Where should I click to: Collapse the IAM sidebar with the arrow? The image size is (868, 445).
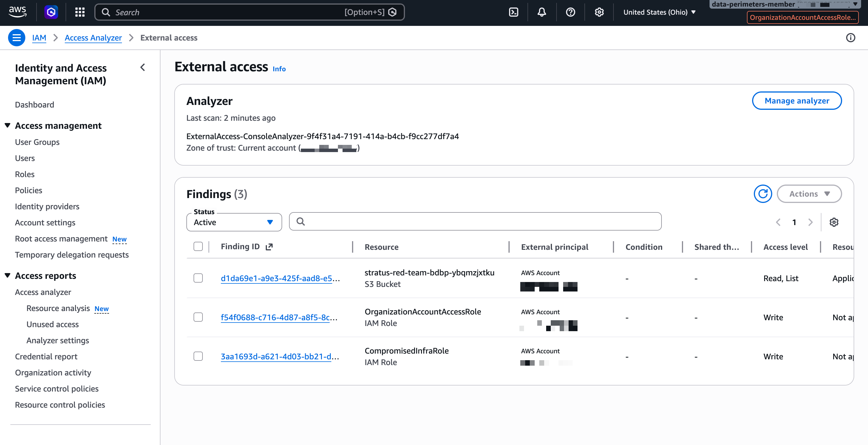tap(143, 67)
